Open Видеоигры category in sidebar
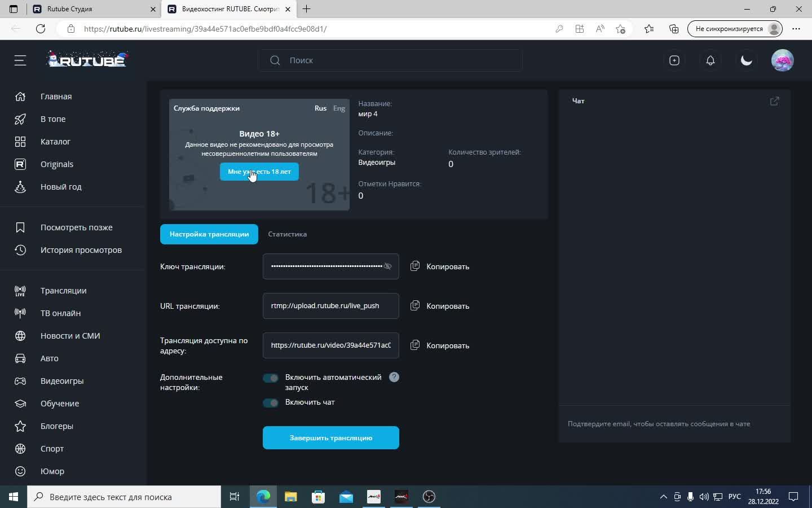Image resolution: width=812 pixels, height=508 pixels. [x=62, y=381]
